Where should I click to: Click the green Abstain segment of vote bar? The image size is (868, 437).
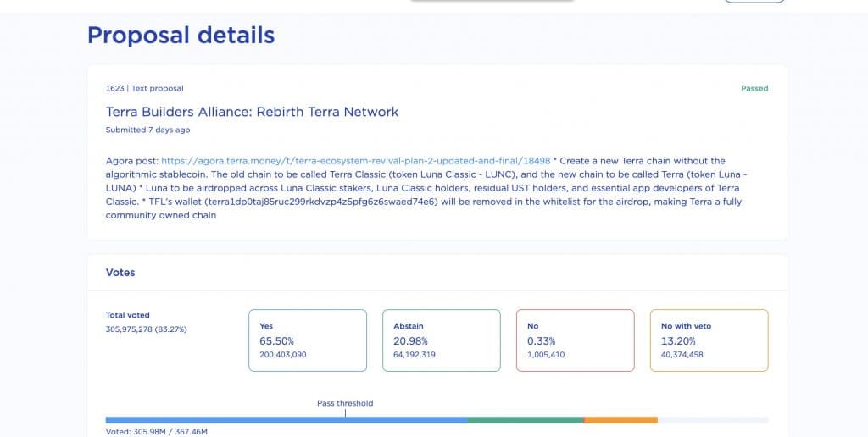click(526, 420)
